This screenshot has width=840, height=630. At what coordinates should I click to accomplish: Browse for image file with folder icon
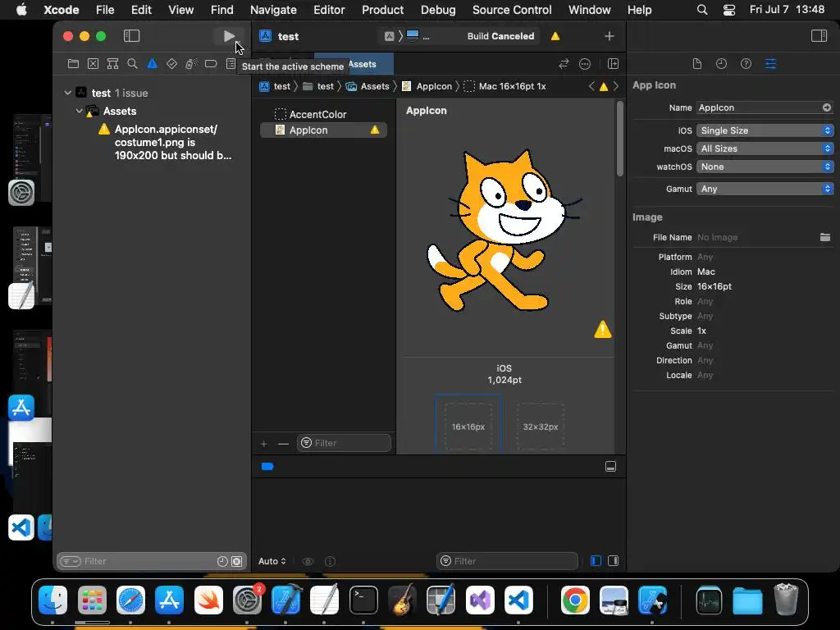825,237
